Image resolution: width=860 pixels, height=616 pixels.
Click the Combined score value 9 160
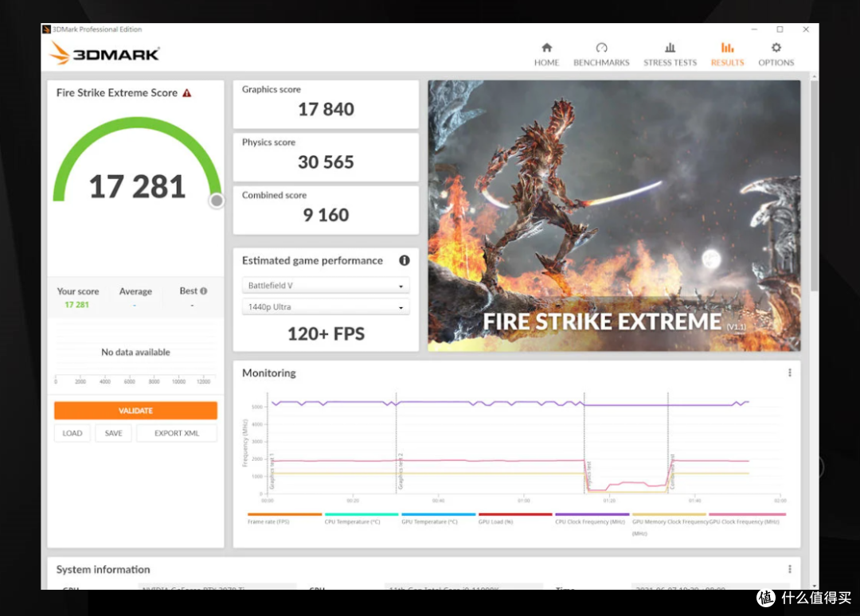point(326,215)
